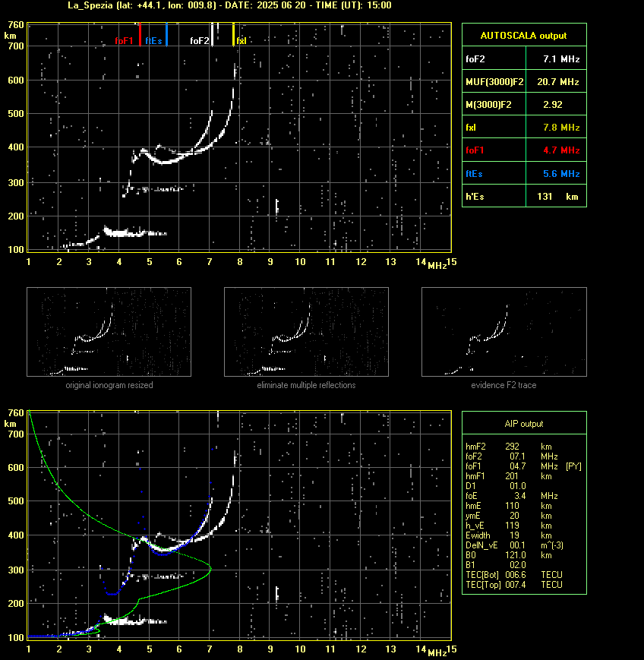Select the AIP foF2 07.1 MHz row
This screenshot has width=644, height=660.
click(511, 456)
